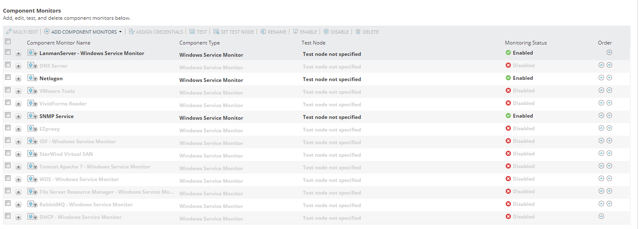Expand the LanmanServer monitor details
Image resolution: width=644 pixels, height=229 pixels.
tap(18, 54)
